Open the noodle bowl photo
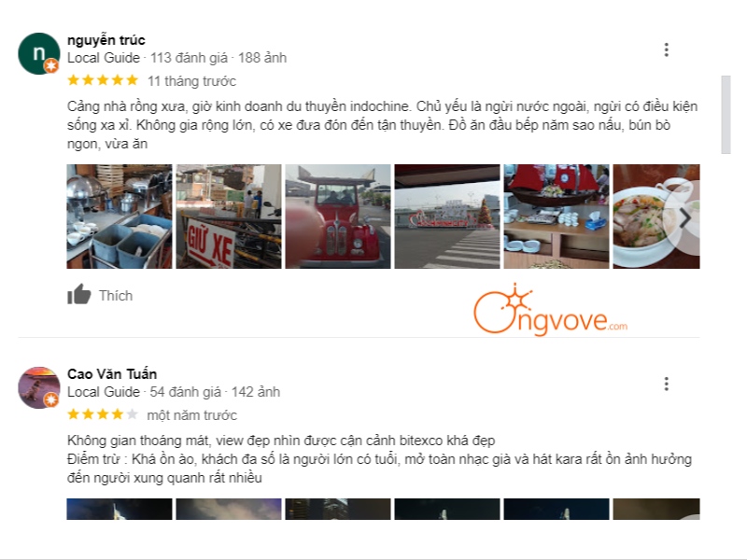The width and height of the screenshot is (747, 560). point(656,217)
